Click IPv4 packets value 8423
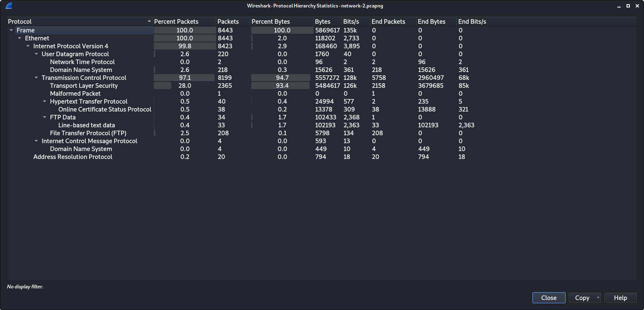Screen dimensions: 644x310 click(x=225, y=46)
